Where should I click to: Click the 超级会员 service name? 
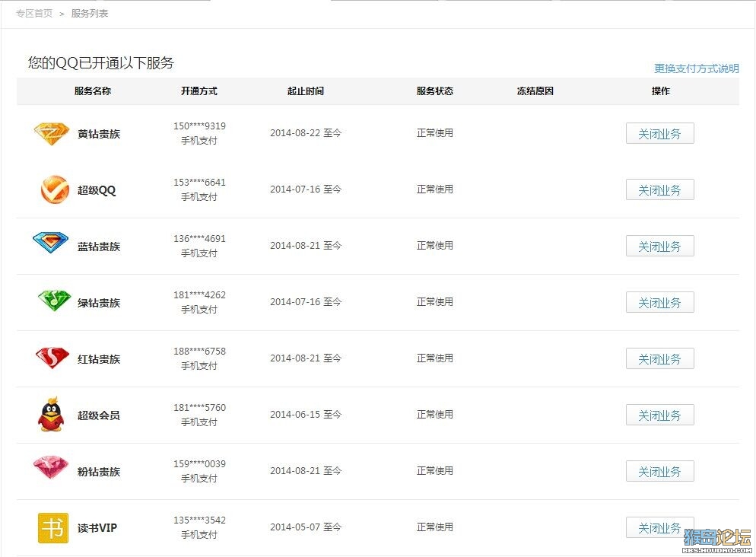tap(99, 415)
